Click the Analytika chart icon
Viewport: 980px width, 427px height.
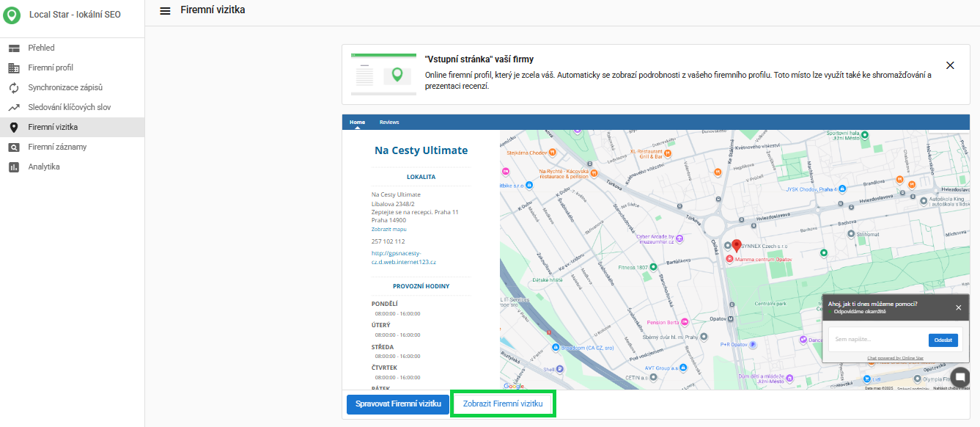[x=14, y=167]
